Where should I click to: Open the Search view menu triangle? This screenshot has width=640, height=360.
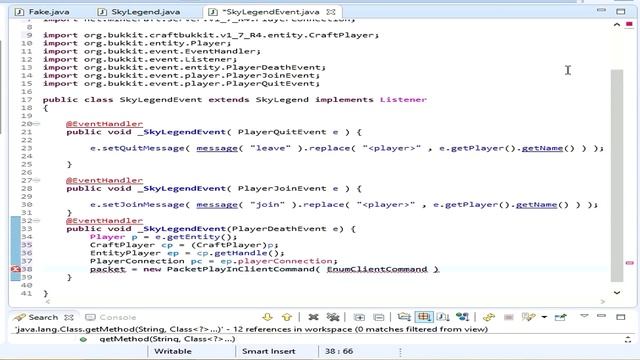(x=584, y=316)
